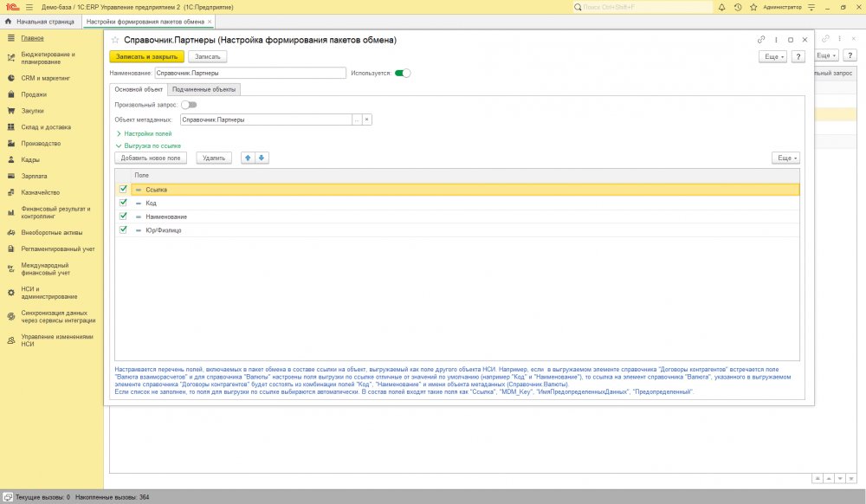This screenshot has width=866, height=504.
Task: Open the Еще dropdown above the fields table
Action: click(x=785, y=158)
